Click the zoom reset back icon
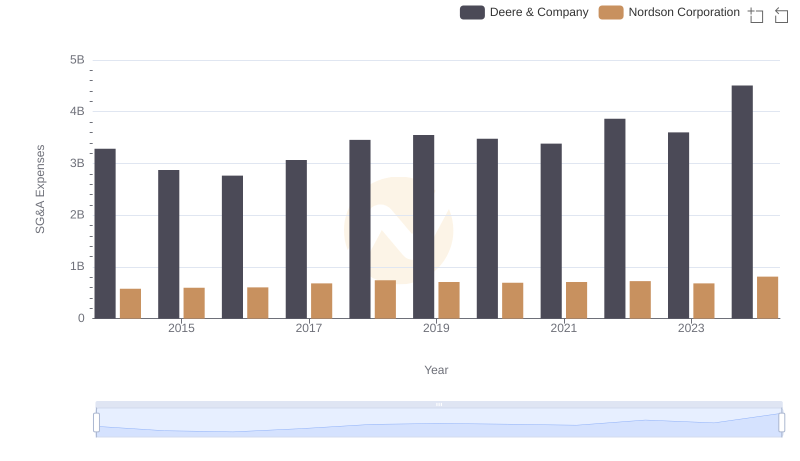The height and width of the screenshot is (461, 800). coord(781,15)
